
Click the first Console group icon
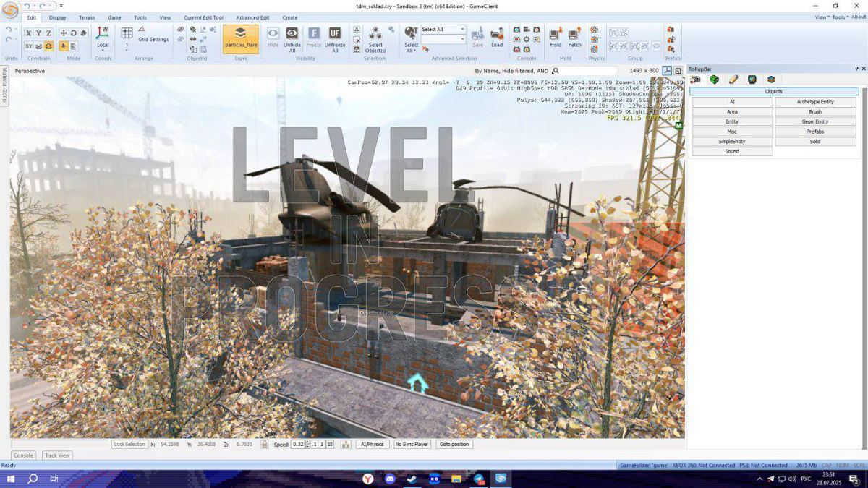pyautogui.click(x=516, y=30)
